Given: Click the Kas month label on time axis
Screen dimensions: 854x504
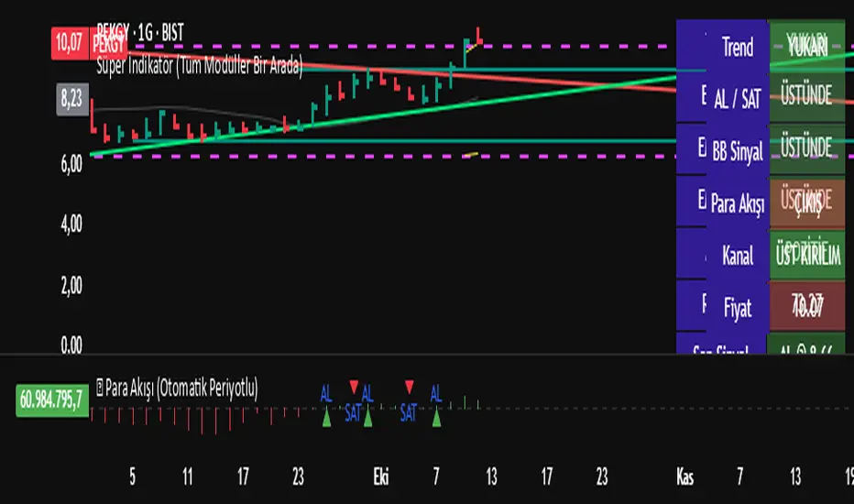Looking at the screenshot, I should 685,477.
